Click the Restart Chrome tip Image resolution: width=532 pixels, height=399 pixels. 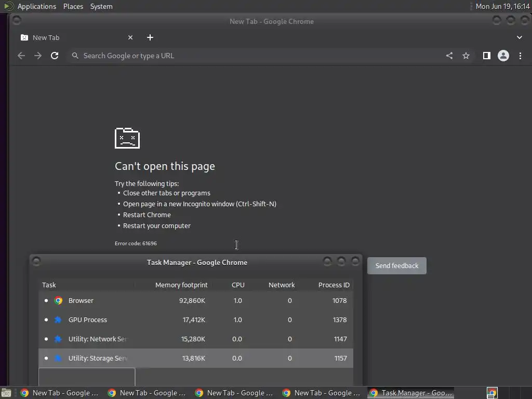(x=147, y=215)
